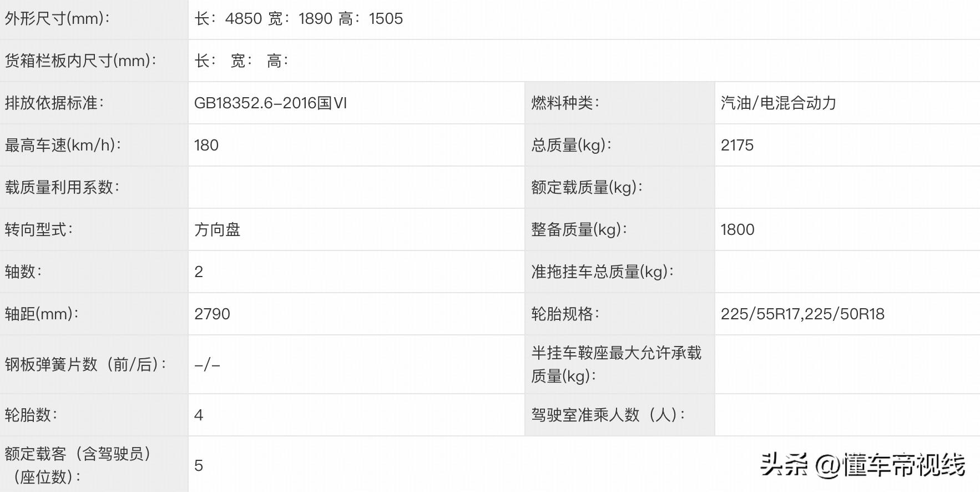Click the 半挂车鞍座最大允许承载质量 label
The width and height of the screenshot is (980, 492).
(616, 364)
